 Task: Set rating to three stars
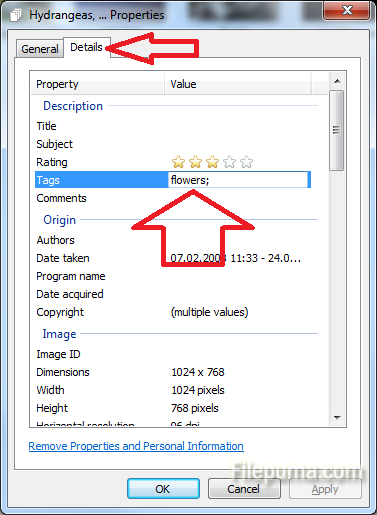[x=212, y=162]
